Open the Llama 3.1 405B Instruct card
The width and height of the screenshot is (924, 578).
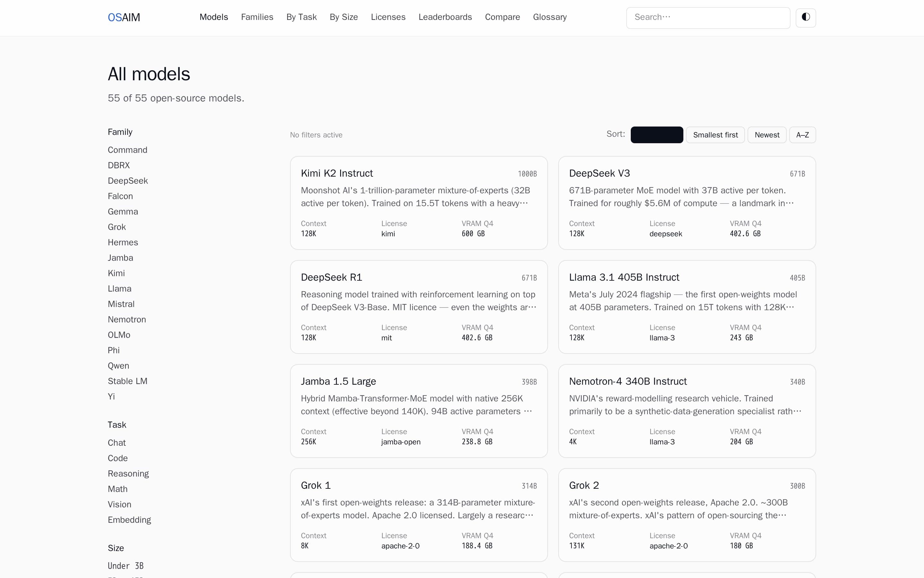[687, 307]
